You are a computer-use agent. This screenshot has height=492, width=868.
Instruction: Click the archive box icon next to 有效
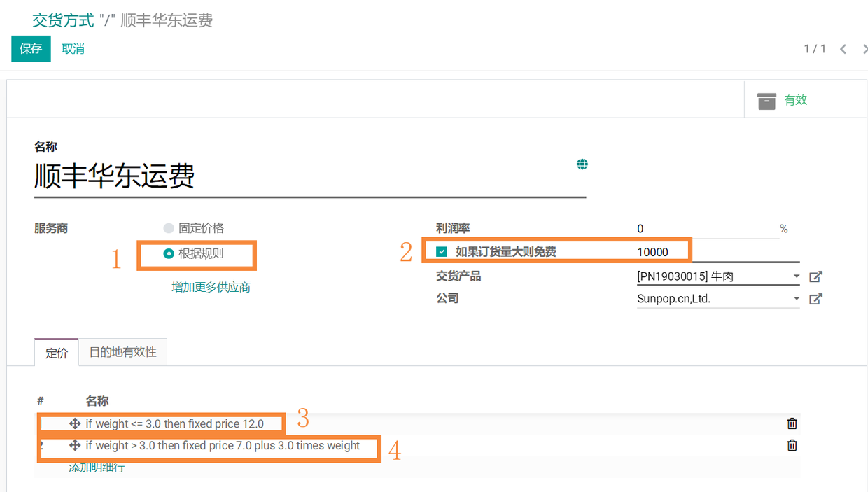pos(767,101)
